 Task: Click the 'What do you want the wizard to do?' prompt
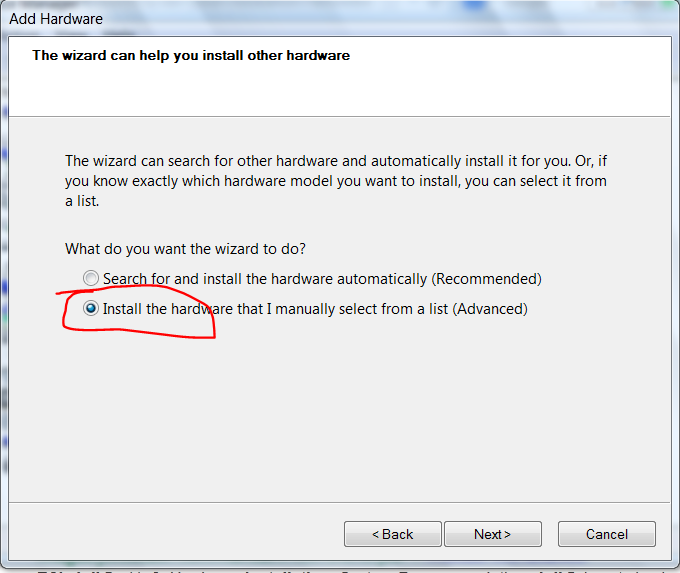[x=185, y=249]
